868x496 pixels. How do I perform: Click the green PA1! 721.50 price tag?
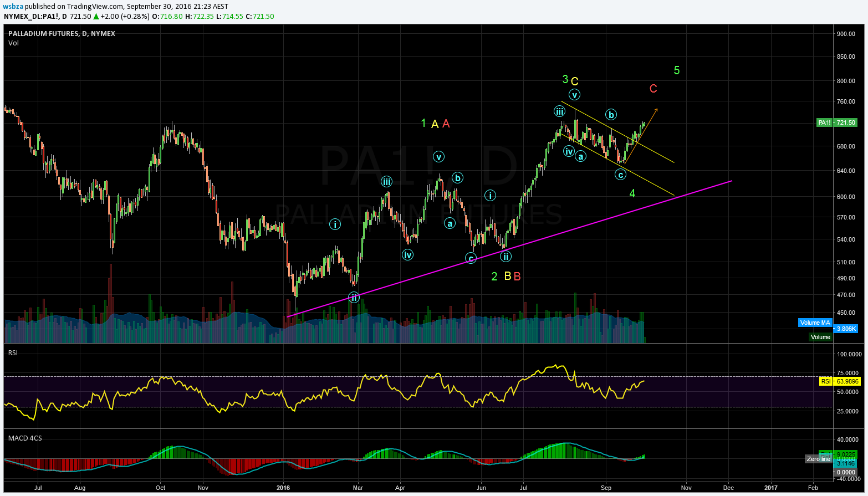(837, 122)
